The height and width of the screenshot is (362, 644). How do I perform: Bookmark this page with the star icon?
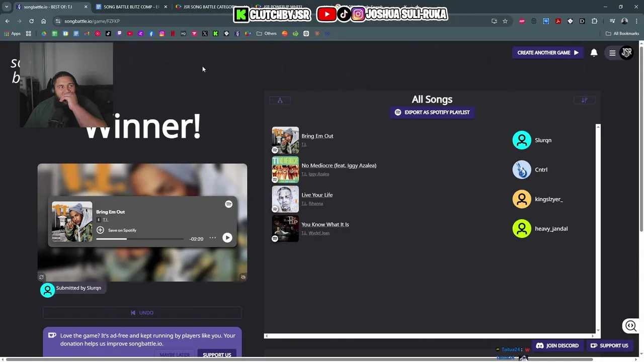click(x=505, y=21)
